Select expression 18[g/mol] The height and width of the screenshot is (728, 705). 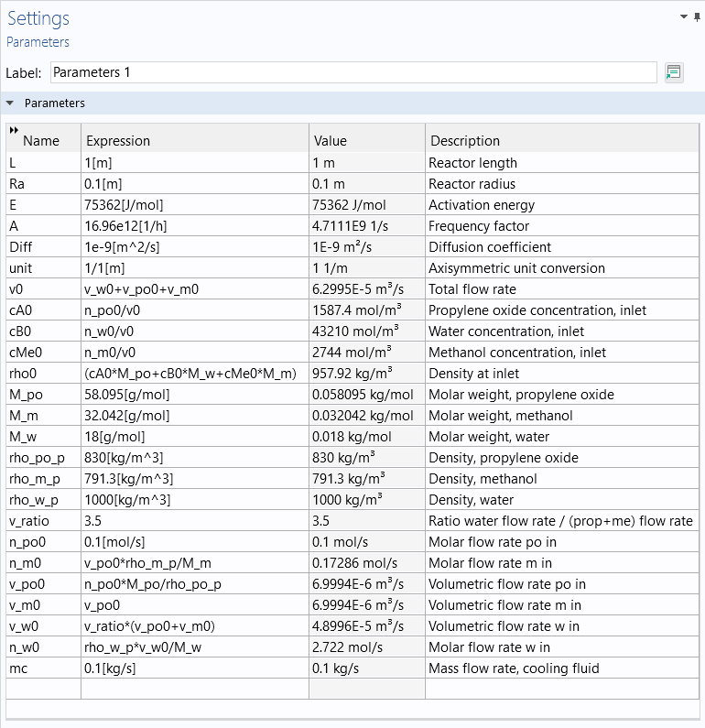click(195, 437)
